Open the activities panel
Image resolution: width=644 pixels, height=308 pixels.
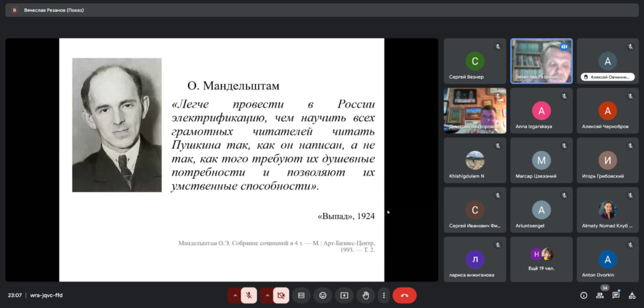tap(632, 296)
